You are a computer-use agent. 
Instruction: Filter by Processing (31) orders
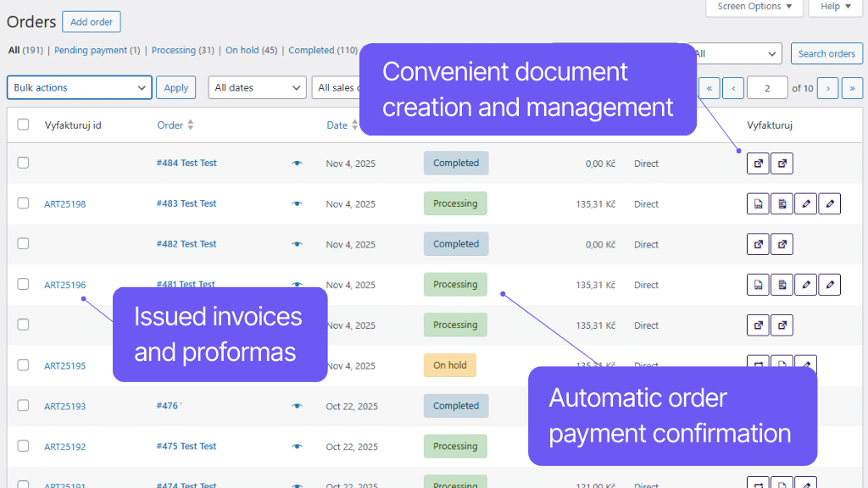[183, 50]
